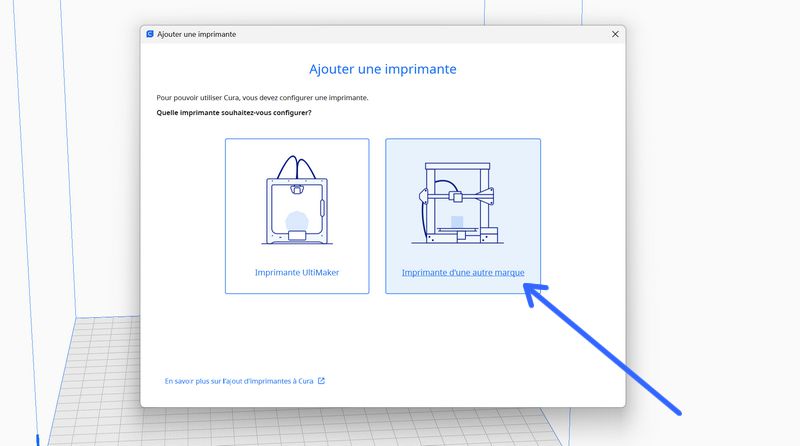800x446 pixels.
Task: Click the Cura logo icon in title bar
Action: point(149,34)
